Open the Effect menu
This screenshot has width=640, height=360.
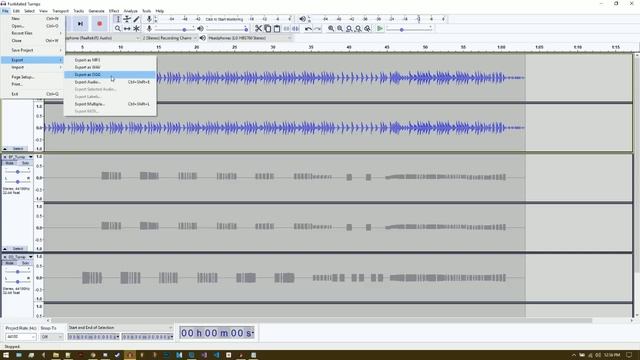pyautogui.click(x=114, y=11)
